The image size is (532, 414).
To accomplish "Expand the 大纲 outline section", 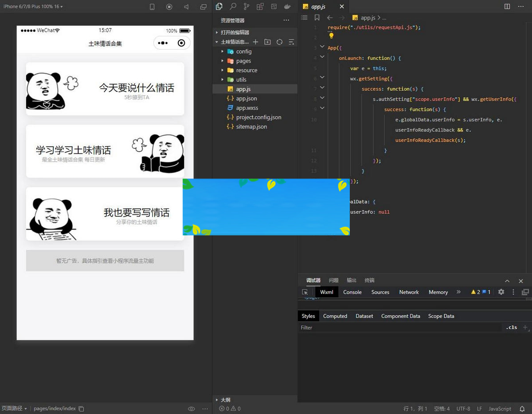I will pyautogui.click(x=226, y=399).
